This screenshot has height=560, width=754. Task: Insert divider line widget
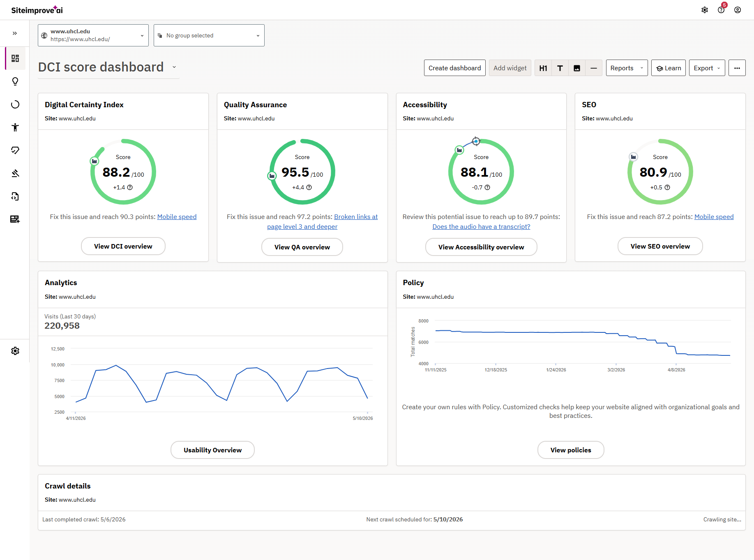pyautogui.click(x=594, y=68)
